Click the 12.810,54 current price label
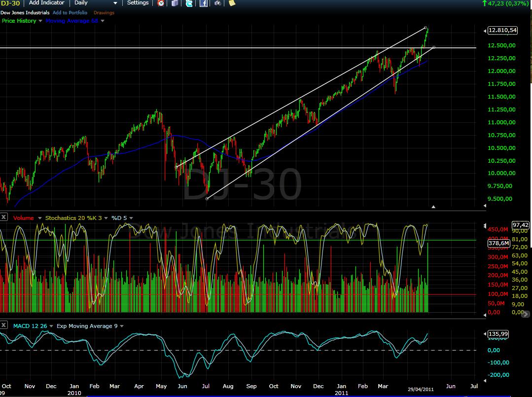 (x=502, y=30)
